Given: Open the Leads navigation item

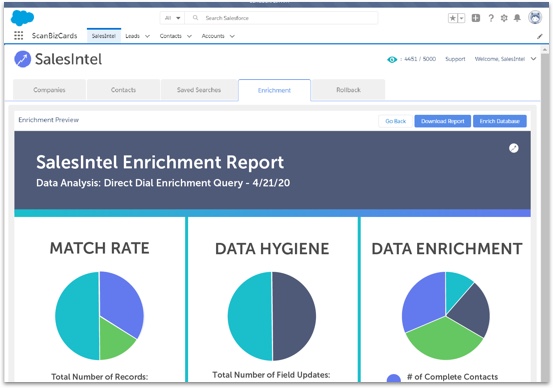Looking at the screenshot, I should tap(132, 36).
